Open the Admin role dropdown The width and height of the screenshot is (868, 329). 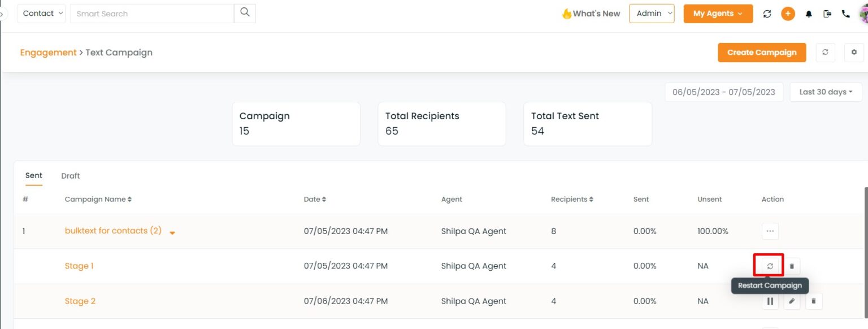(652, 14)
